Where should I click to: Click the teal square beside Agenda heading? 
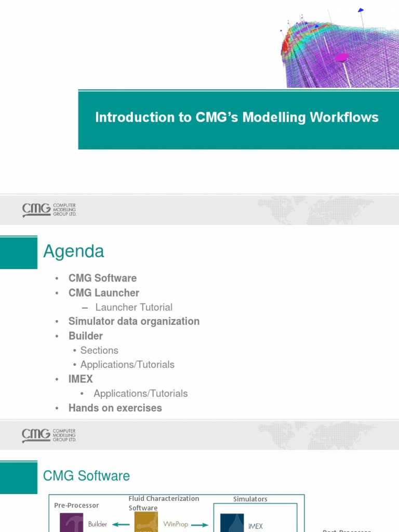(19, 252)
